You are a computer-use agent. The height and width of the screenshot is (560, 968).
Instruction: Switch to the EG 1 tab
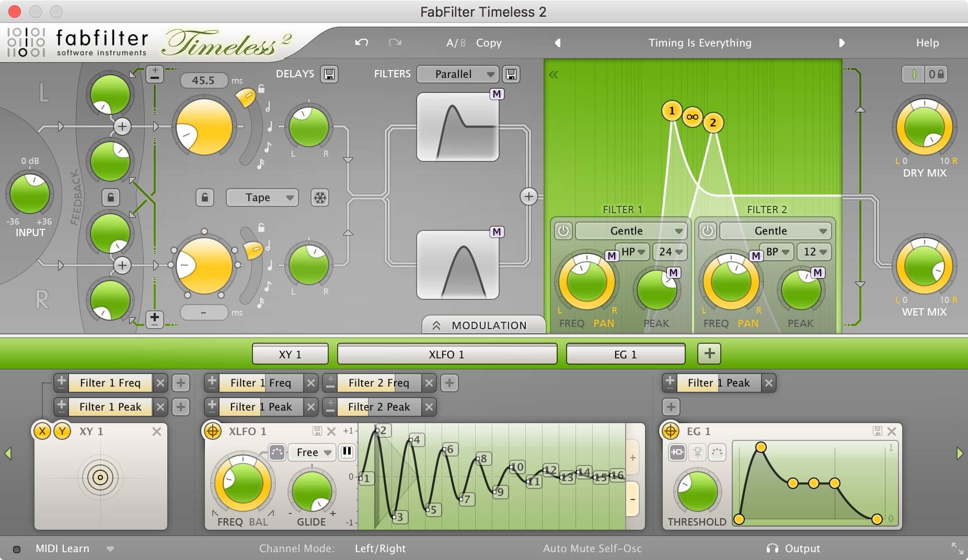(626, 354)
